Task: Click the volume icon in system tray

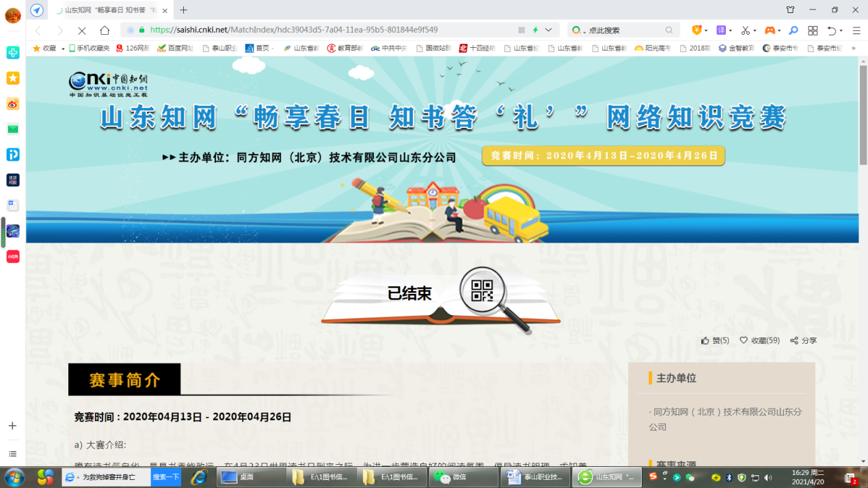Action: [x=768, y=477]
